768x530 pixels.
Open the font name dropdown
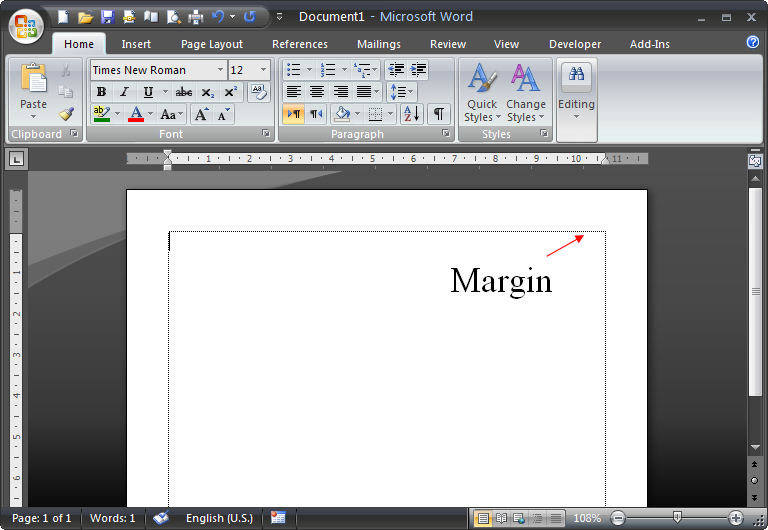(x=220, y=70)
